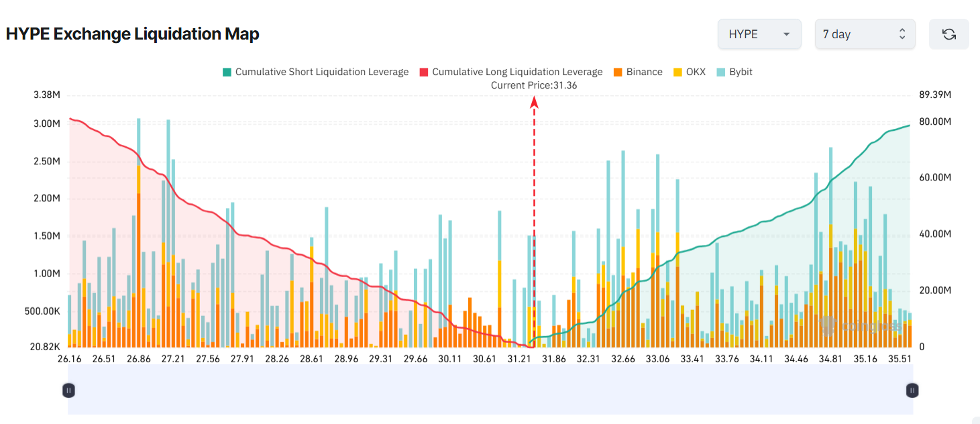Select the HYPE Exchange Liquidation Map title

(131, 34)
